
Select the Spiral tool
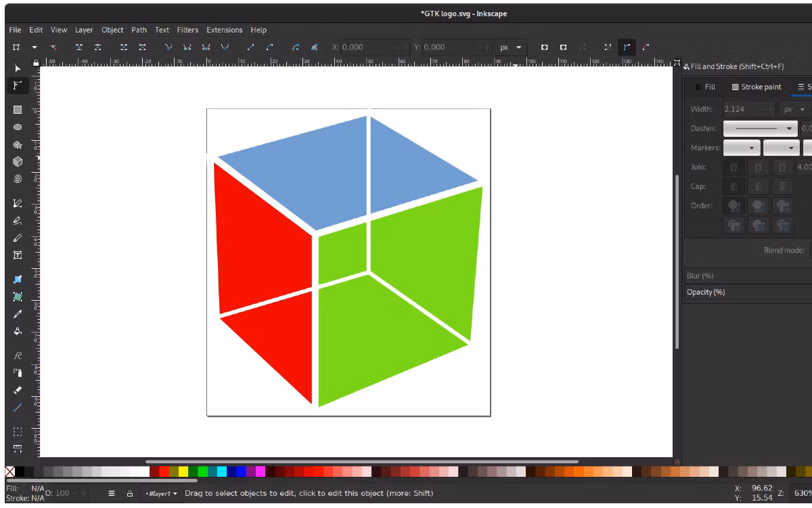[18, 179]
